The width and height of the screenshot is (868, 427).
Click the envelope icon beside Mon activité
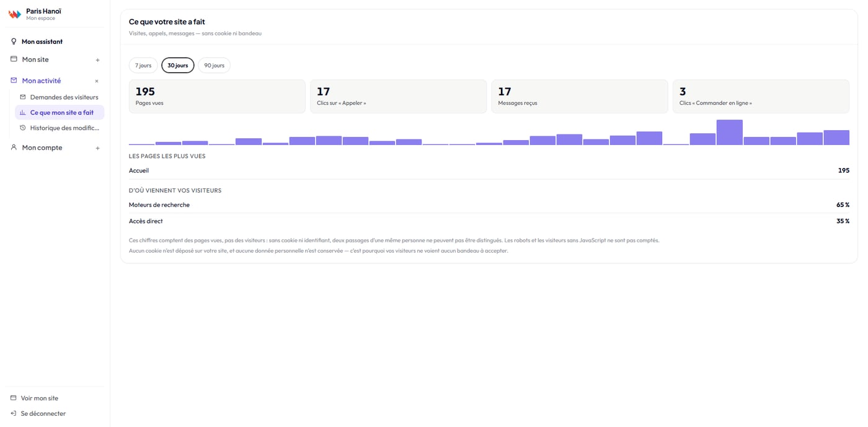[x=14, y=81]
